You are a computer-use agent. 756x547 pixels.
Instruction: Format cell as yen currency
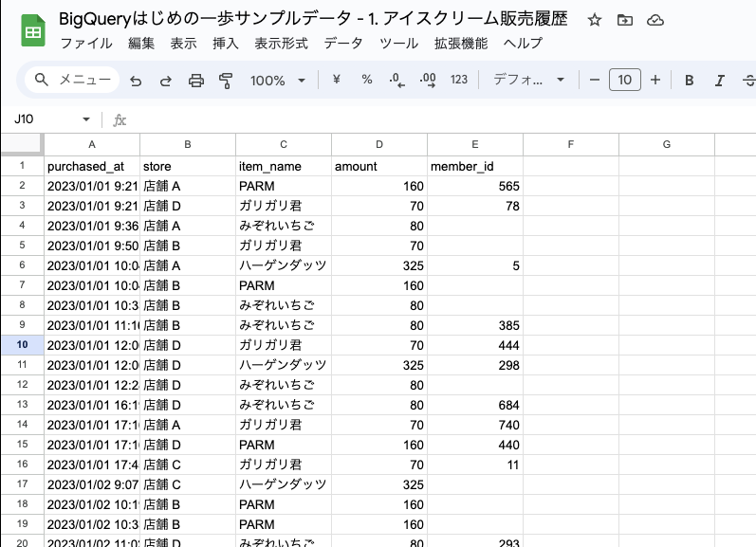(337, 80)
